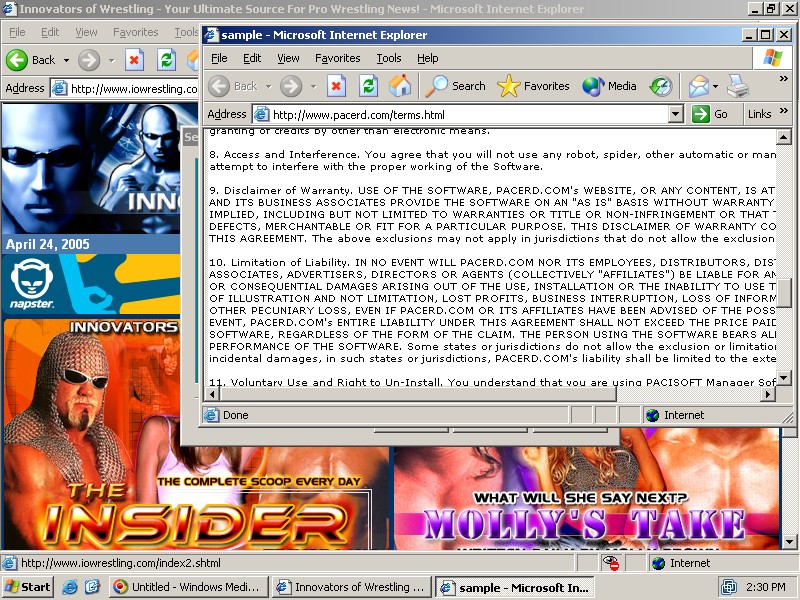Click system tray icon beside clock
The image size is (800, 600).
(728, 587)
